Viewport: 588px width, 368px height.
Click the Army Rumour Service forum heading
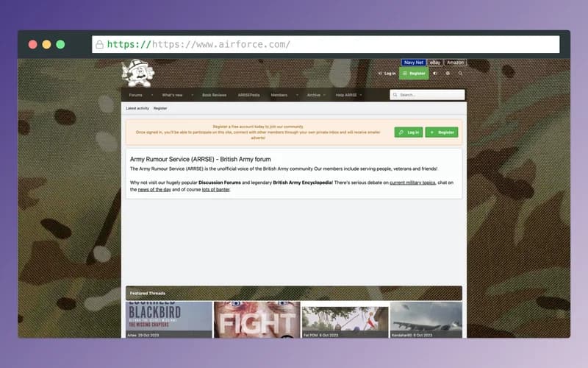pos(200,159)
